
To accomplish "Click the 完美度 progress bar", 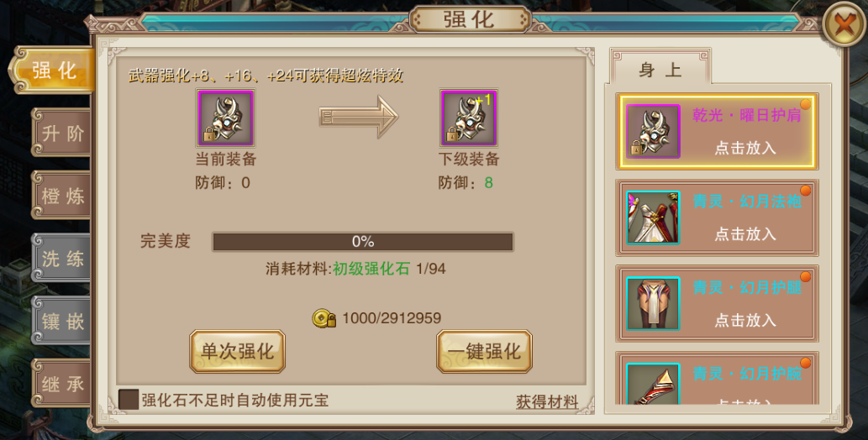I will point(363,242).
